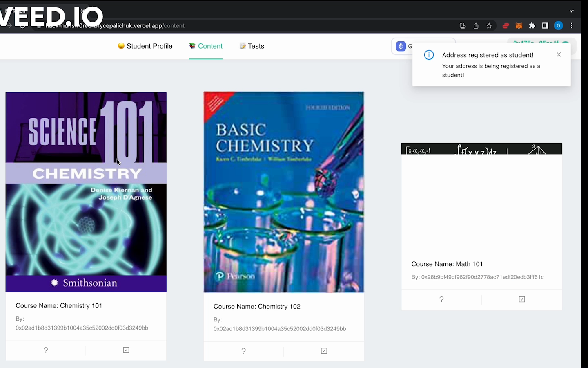Install app via the browser download icon
The image size is (588, 368).
[463, 26]
